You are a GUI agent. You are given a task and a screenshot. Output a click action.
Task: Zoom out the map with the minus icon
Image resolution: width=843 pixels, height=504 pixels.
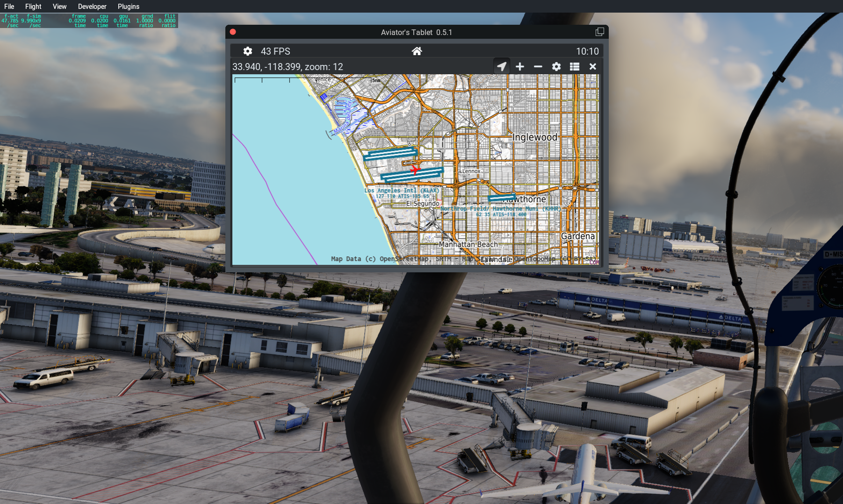click(538, 67)
